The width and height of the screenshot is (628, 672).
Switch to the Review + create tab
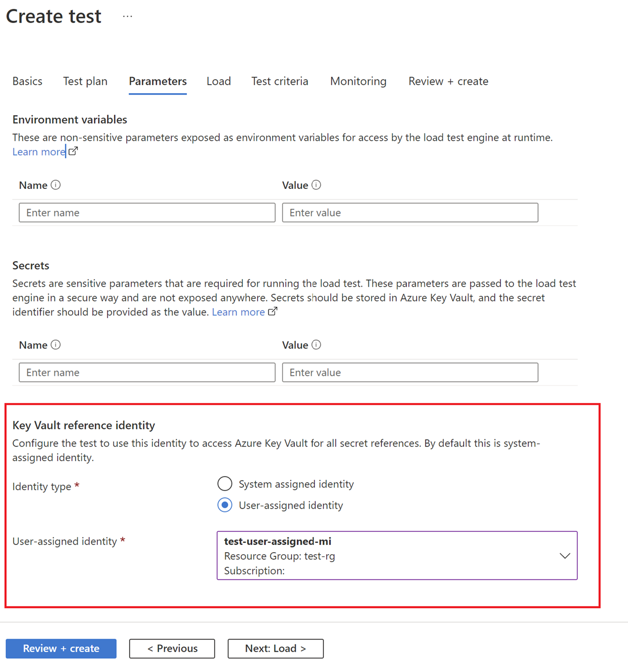(x=447, y=81)
